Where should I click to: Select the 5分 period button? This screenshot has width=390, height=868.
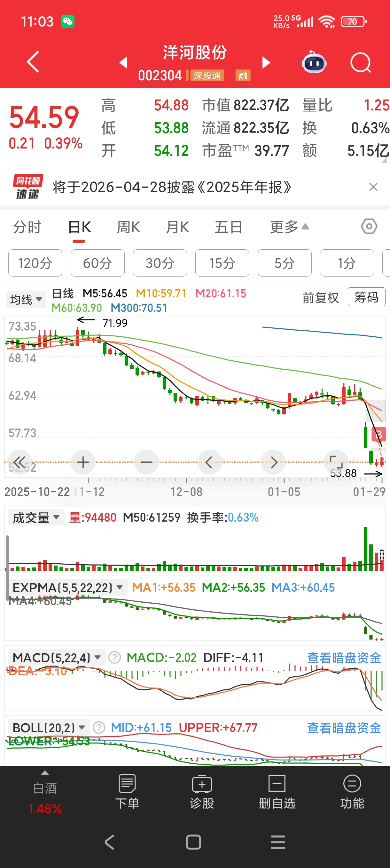pos(285,263)
